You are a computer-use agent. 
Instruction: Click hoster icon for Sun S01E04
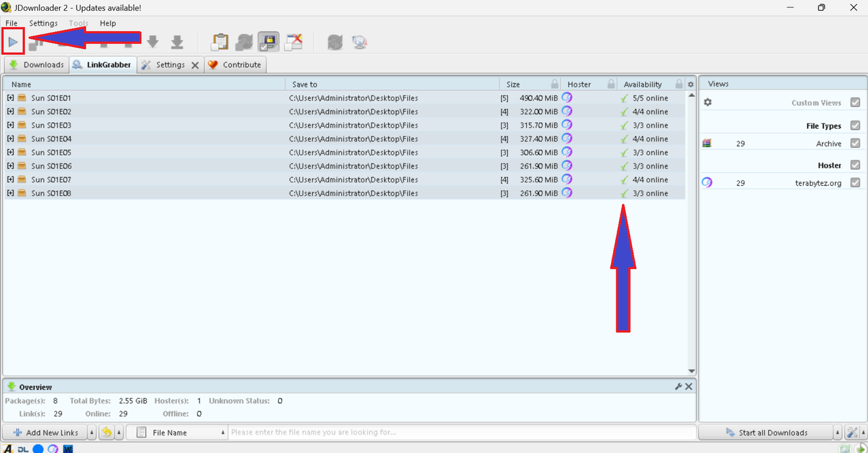pyautogui.click(x=567, y=138)
